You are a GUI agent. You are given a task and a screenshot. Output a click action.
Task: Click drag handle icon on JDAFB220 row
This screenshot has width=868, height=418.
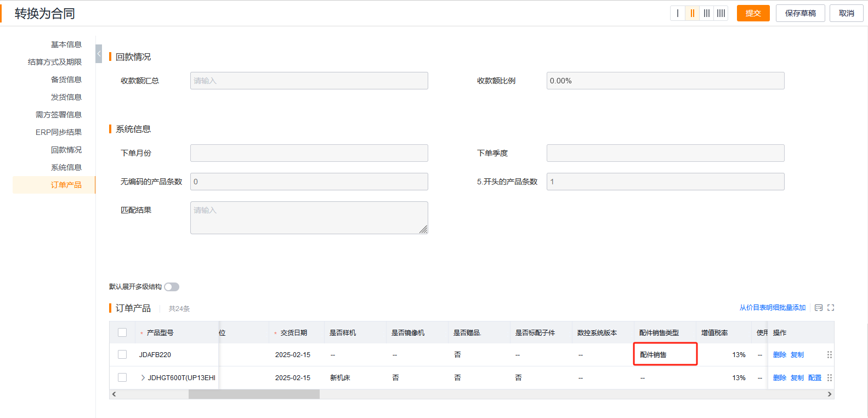(830, 355)
